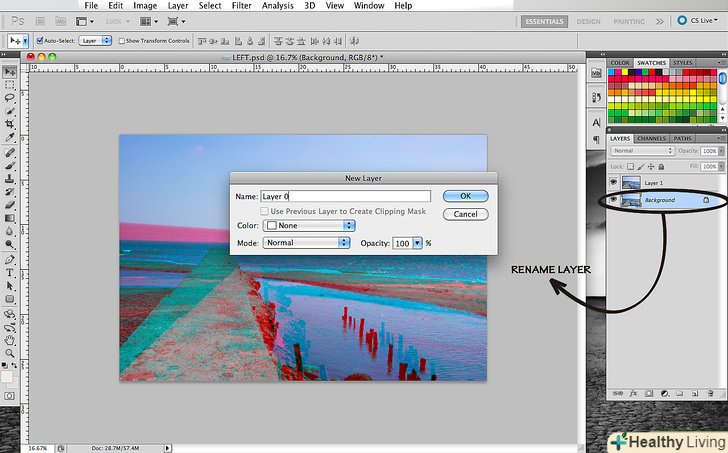
Task: Switch to the Channels tab
Action: [652, 138]
